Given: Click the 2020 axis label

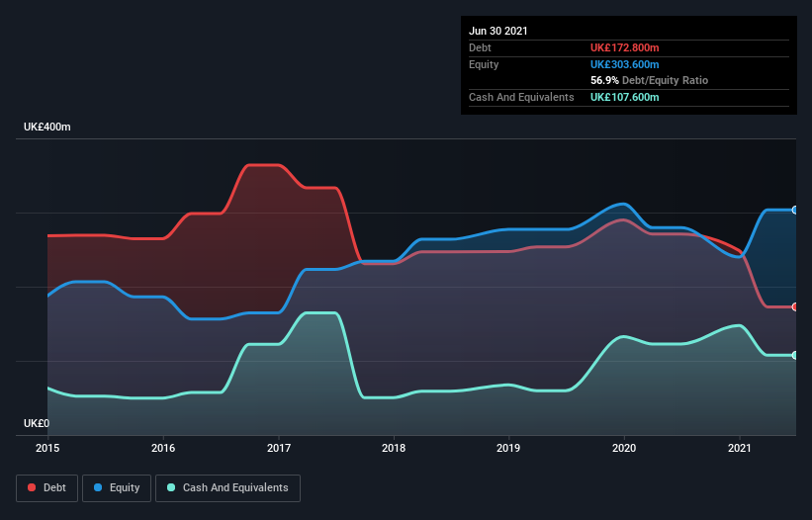Looking at the screenshot, I should (x=624, y=448).
